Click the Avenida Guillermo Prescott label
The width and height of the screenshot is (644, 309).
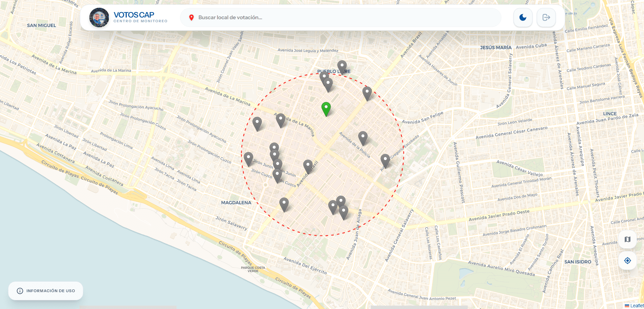coord(459,173)
